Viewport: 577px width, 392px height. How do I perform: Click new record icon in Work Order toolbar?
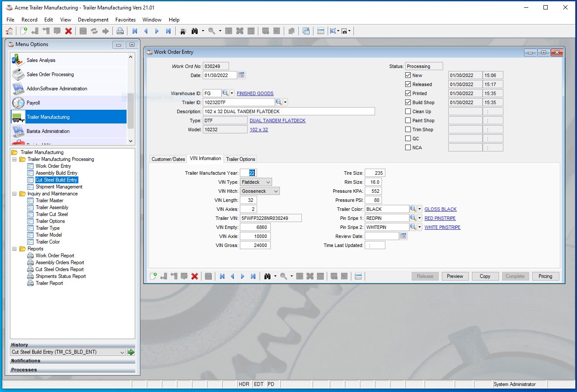coord(153,276)
